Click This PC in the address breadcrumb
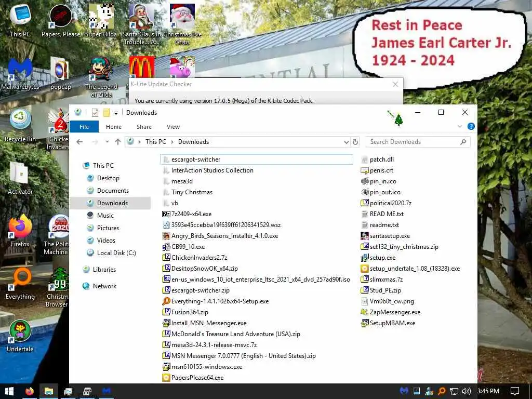 pos(156,142)
